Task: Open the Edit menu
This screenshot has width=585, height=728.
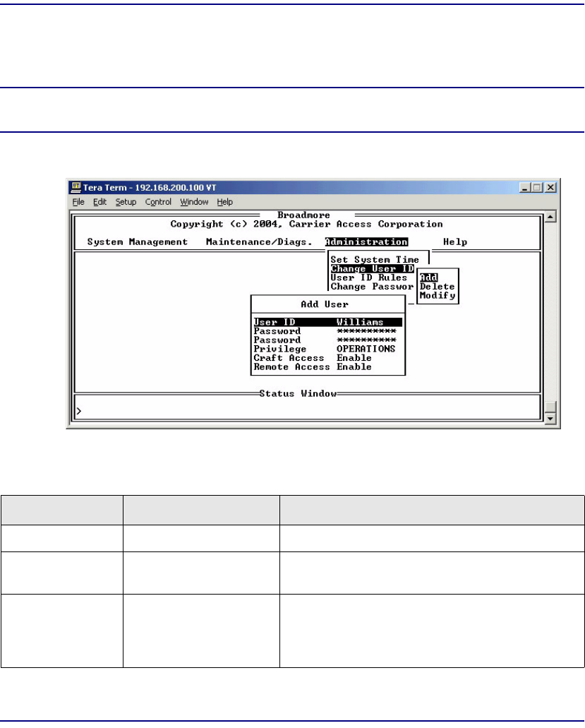Action: coord(99,202)
